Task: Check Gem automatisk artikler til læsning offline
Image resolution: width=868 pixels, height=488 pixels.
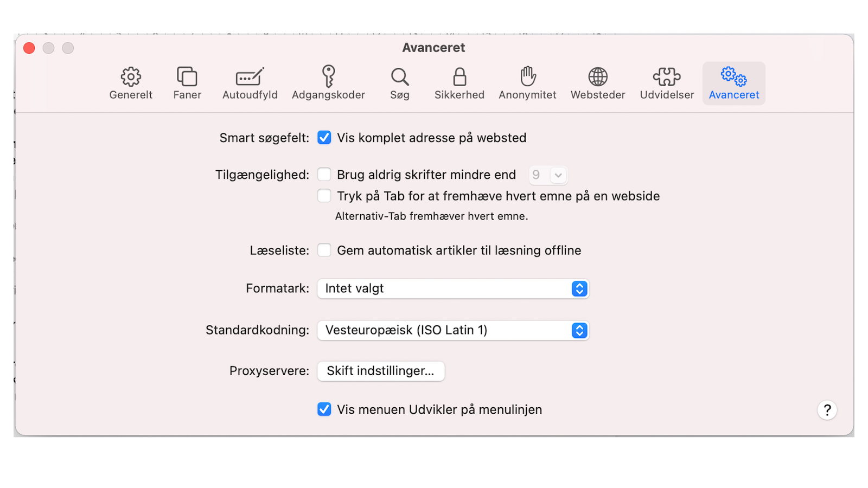Action: click(x=324, y=250)
